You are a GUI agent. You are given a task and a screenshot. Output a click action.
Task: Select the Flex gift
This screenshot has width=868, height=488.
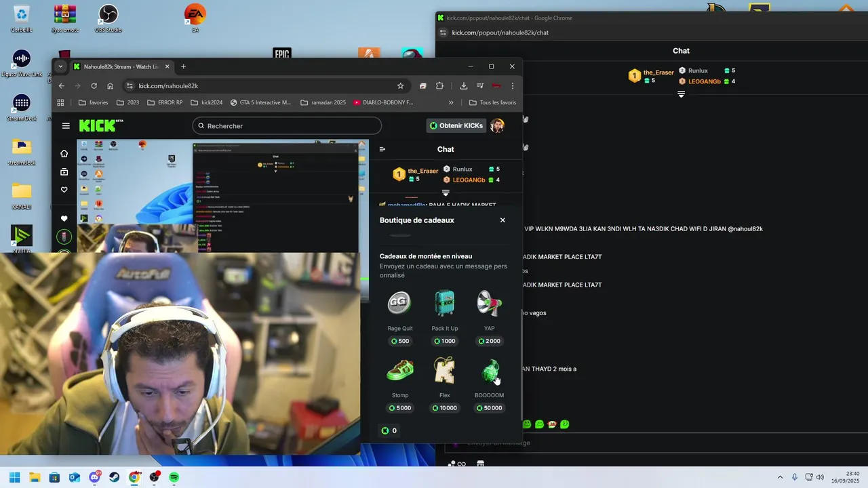coord(445,384)
